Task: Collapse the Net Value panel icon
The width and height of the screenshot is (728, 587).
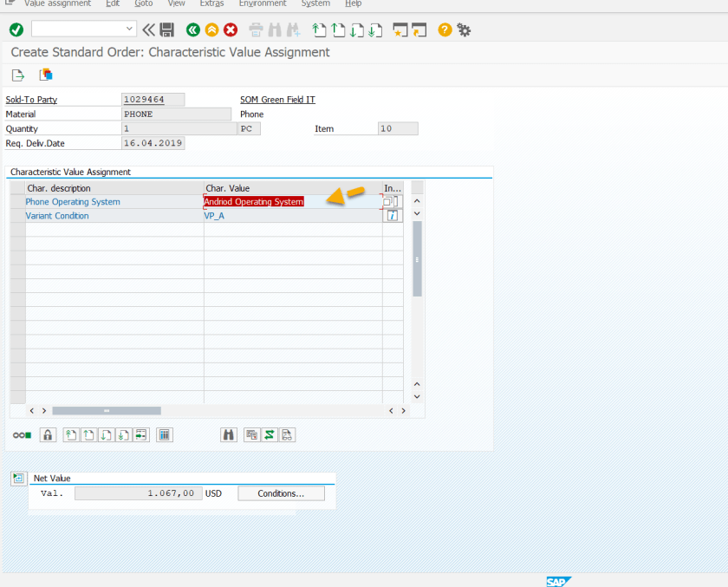Action: (18, 479)
